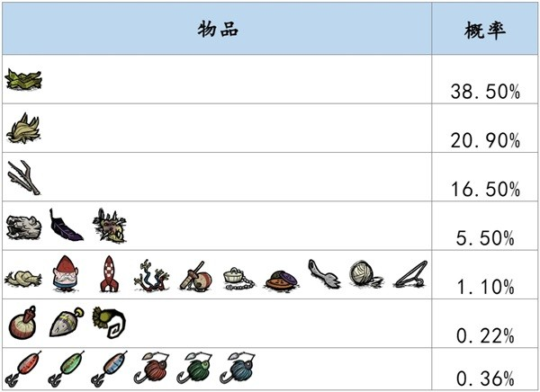The width and height of the screenshot is (540, 392).
Task: Click the cut reeds icon
Action: [23, 80]
